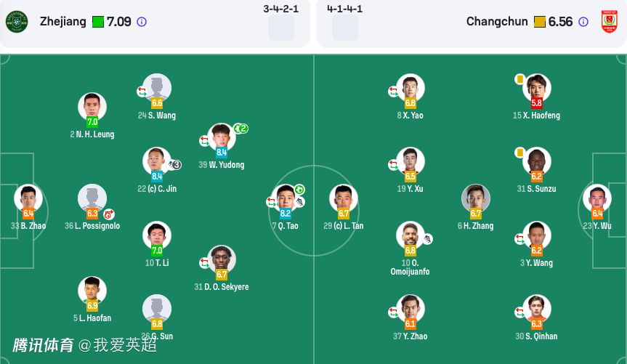Click the info icon next to Zhejiang rating

click(x=142, y=22)
